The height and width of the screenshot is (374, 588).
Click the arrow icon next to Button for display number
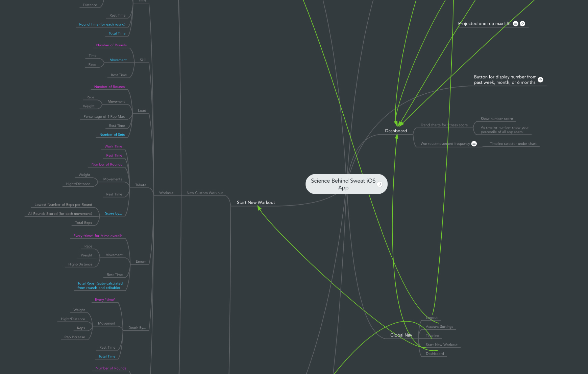540,80
